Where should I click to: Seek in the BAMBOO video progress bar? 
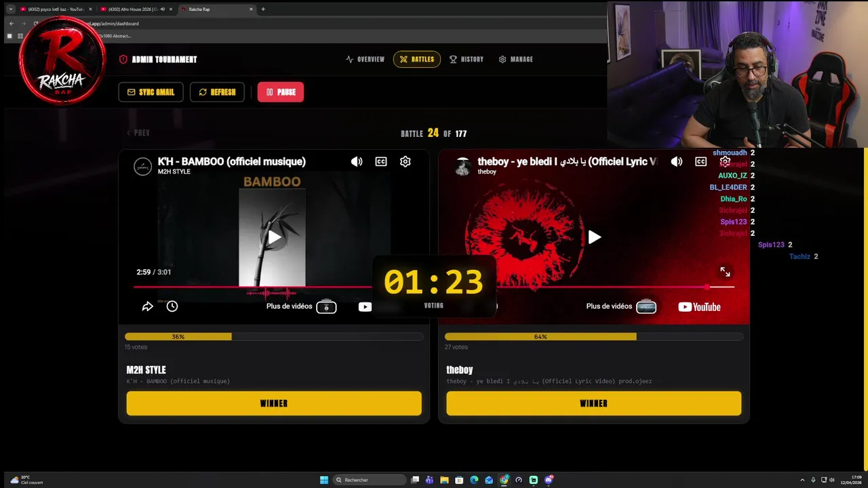252,287
